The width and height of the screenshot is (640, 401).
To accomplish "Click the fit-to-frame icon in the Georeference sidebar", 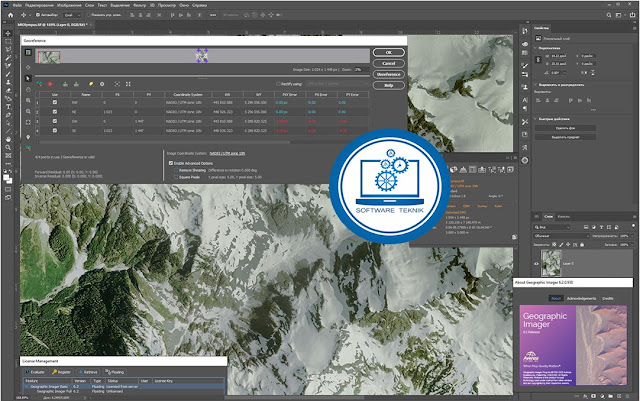I will [x=28, y=122].
